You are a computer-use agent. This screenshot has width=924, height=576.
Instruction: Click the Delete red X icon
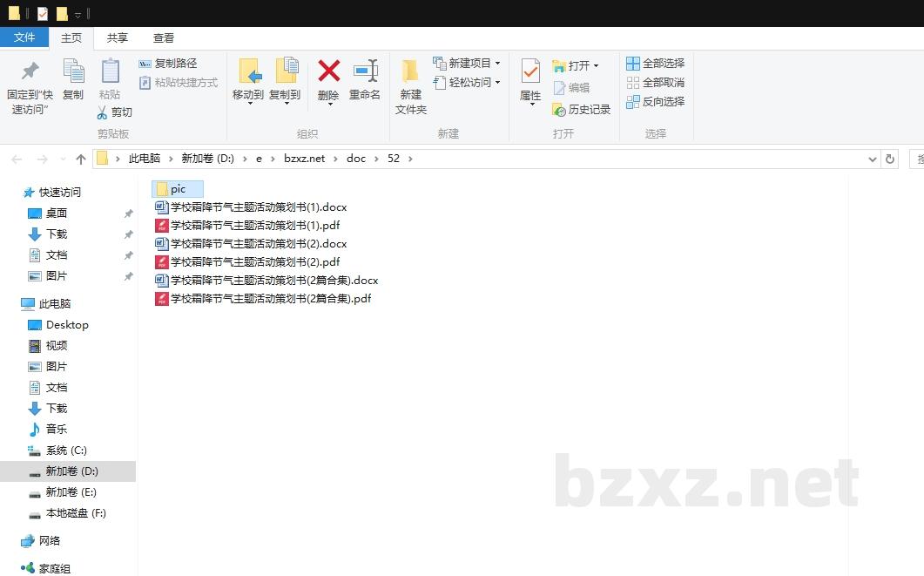(328, 71)
